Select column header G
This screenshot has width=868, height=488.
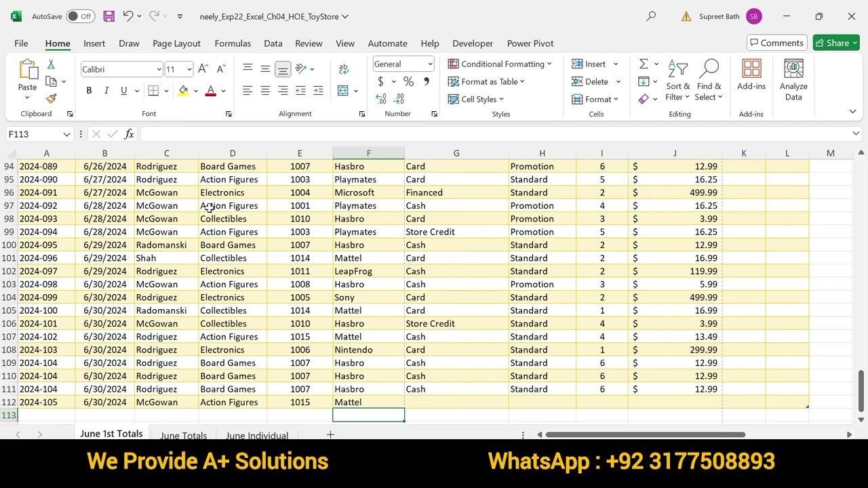pos(456,153)
